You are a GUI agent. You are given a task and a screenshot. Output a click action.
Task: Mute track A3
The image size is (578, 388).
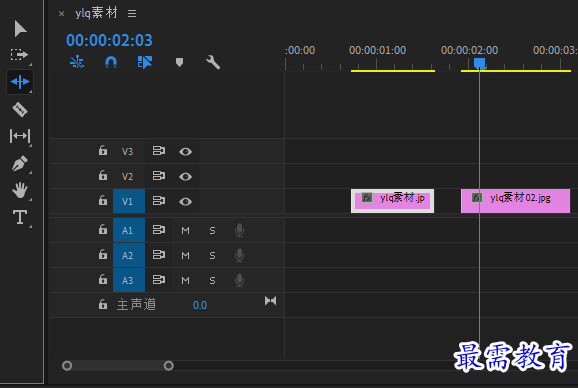(x=185, y=281)
